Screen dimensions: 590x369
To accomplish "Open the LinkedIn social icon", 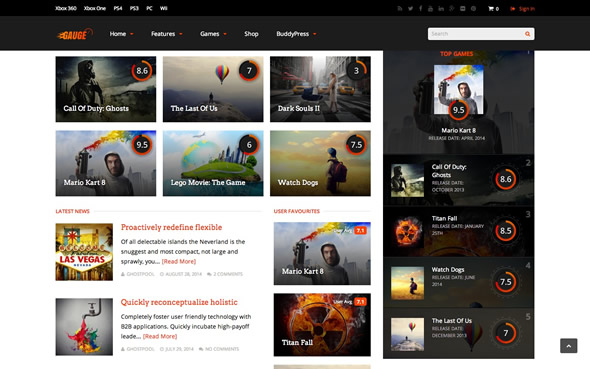I will click(x=441, y=9).
